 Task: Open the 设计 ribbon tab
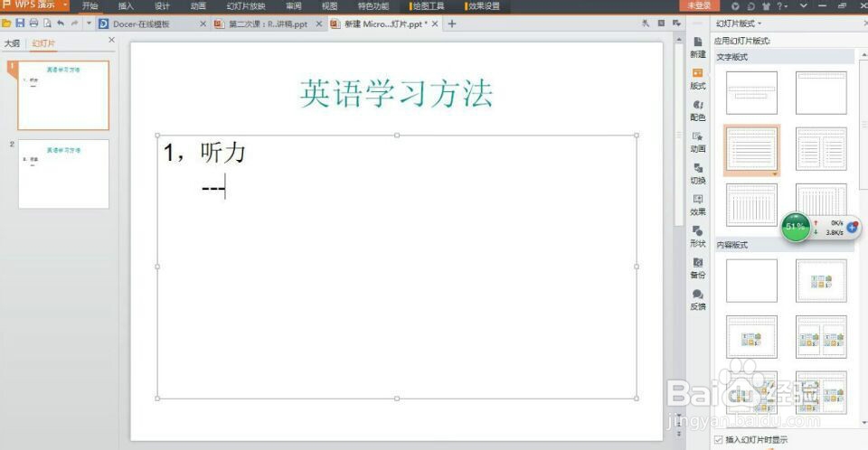[x=162, y=6]
